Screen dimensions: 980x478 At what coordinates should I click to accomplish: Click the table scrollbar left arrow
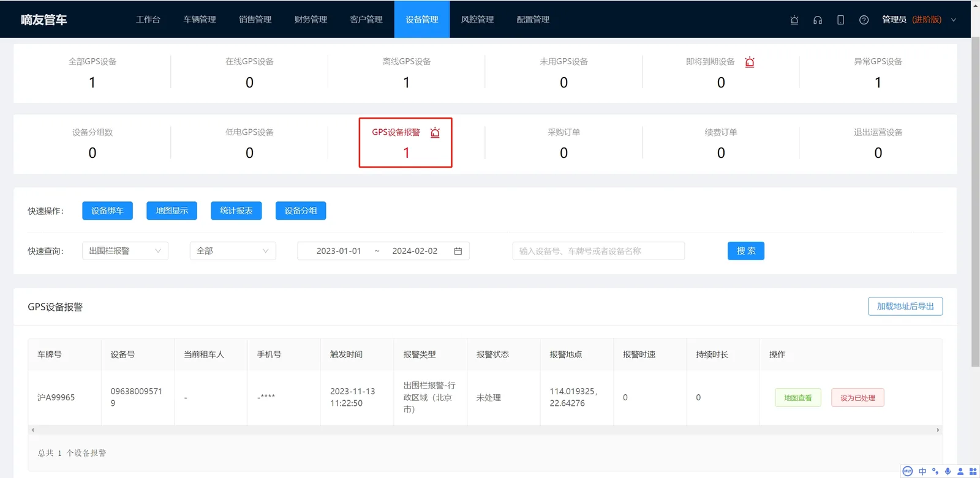tap(32, 430)
